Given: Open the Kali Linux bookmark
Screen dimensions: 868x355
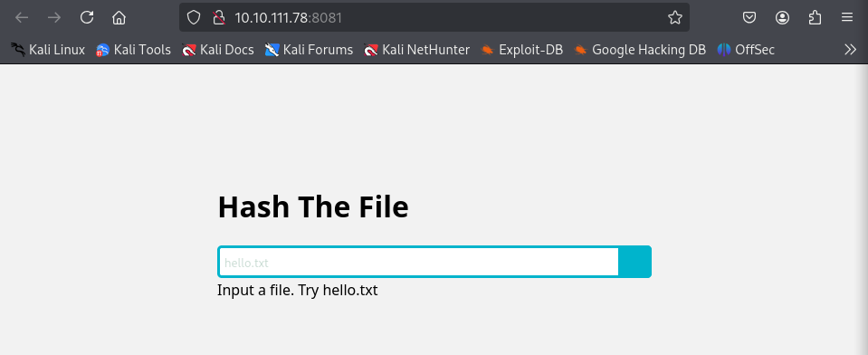Looking at the screenshot, I should pyautogui.click(x=48, y=50).
